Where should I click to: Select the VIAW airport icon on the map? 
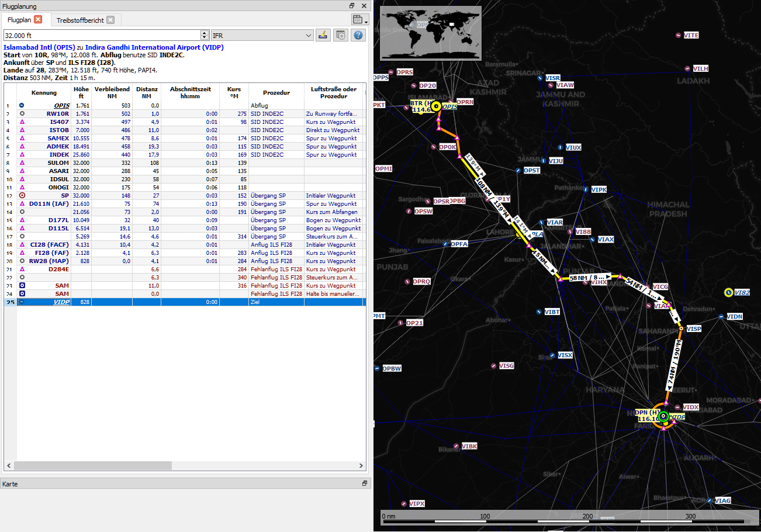click(552, 85)
